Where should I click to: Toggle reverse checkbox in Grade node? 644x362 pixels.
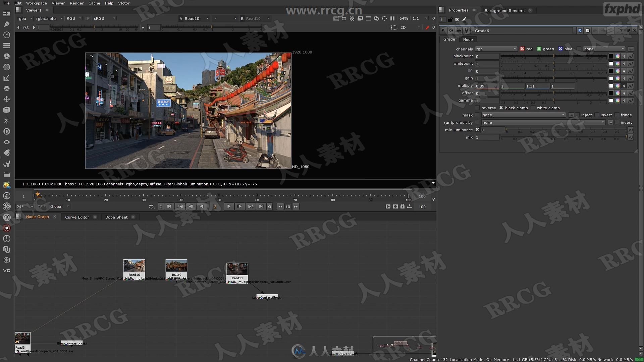477,107
